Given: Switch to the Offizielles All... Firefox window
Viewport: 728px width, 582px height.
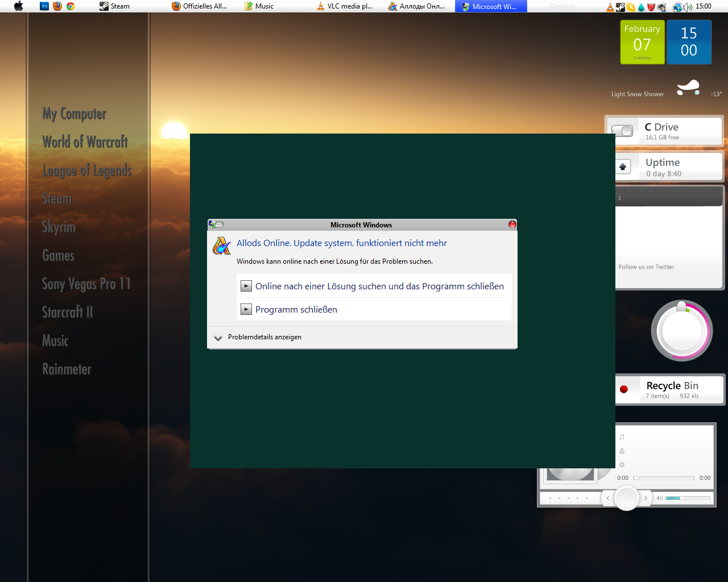Looking at the screenshot, I should tap(200, 6).
